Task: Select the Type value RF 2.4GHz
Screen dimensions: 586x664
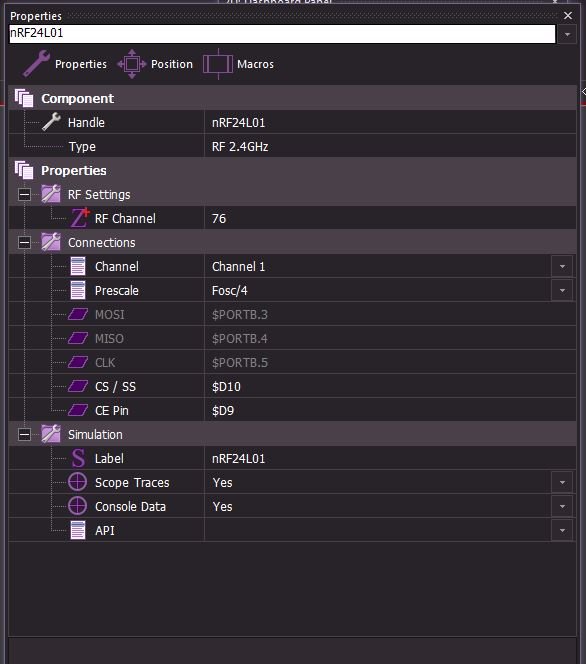Action: (240, 147)
